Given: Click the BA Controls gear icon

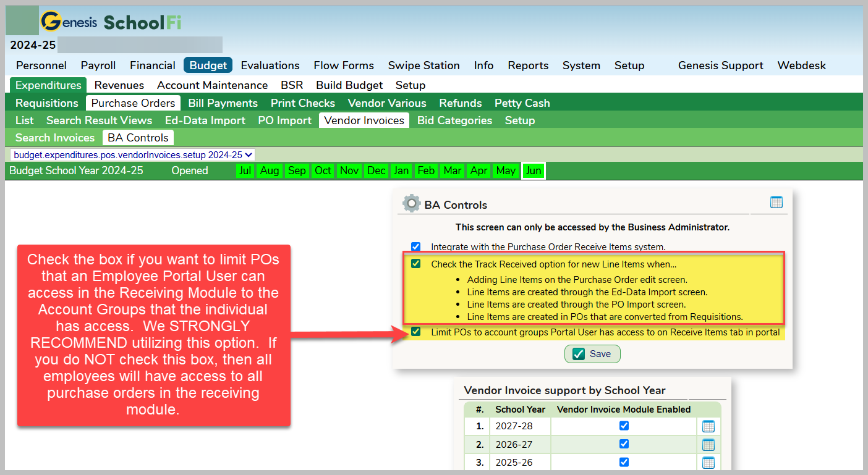Looking at the screenshot, I should click(411, 203).
